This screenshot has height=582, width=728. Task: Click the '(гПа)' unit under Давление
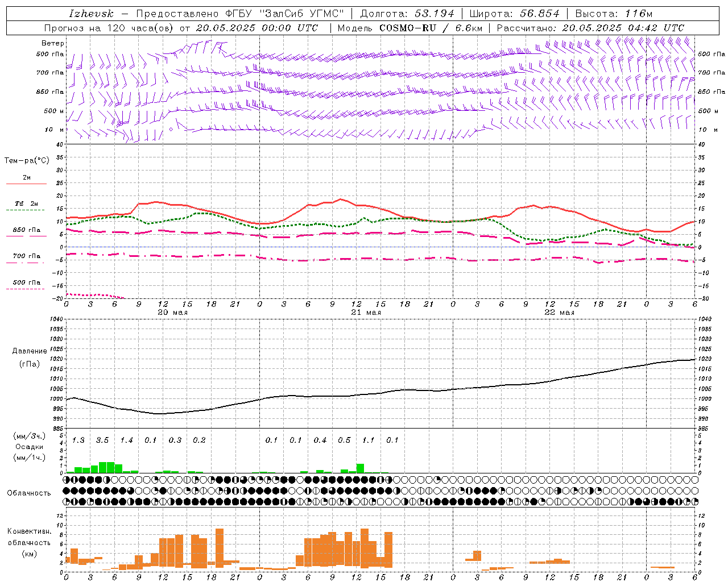pos(30,364)
